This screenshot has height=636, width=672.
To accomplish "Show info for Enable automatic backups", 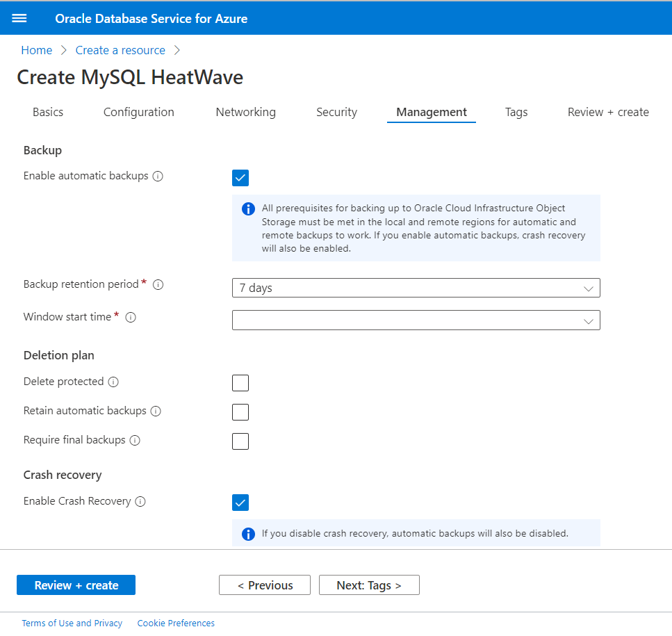I will tap(158, 176).
